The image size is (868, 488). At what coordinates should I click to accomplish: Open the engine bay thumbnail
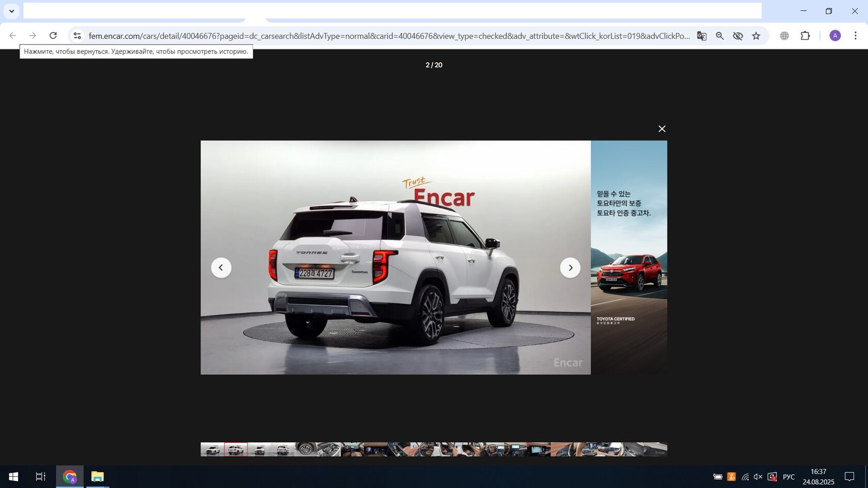click(329, 449)
